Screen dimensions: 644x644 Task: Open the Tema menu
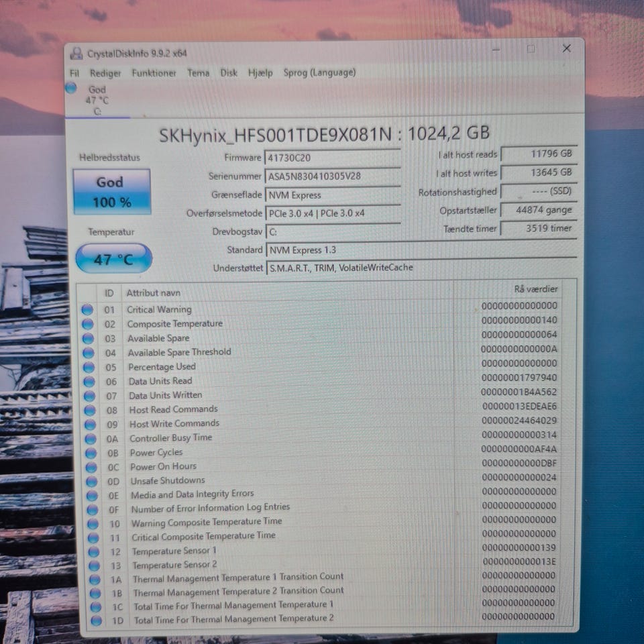[x=199, y=73]
